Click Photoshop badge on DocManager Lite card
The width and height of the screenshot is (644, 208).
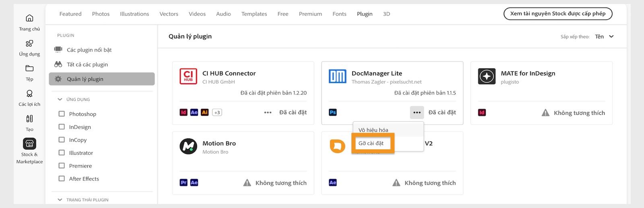point(333,112)
